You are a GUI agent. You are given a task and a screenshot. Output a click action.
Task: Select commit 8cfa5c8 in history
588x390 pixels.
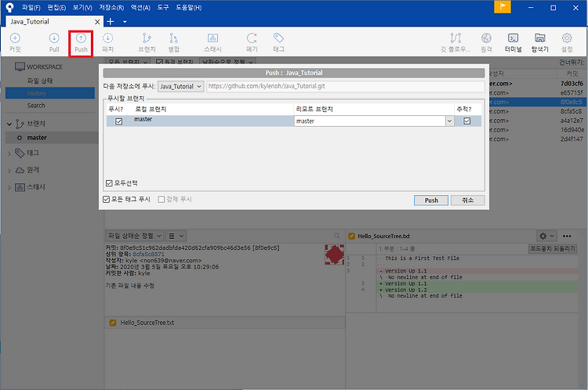(572, 111)
